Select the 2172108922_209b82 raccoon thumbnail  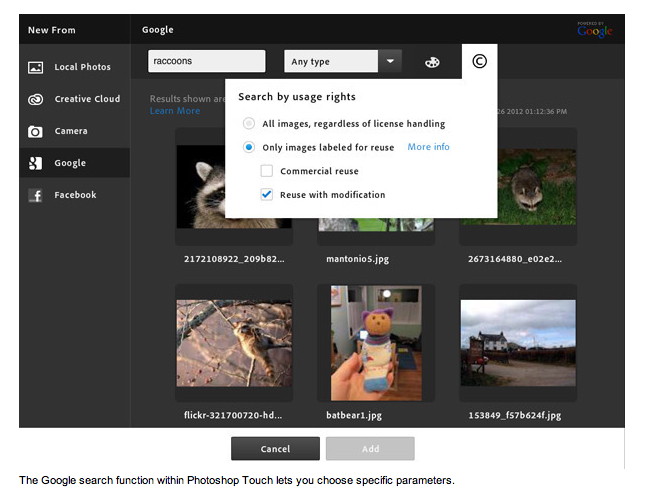201,187
